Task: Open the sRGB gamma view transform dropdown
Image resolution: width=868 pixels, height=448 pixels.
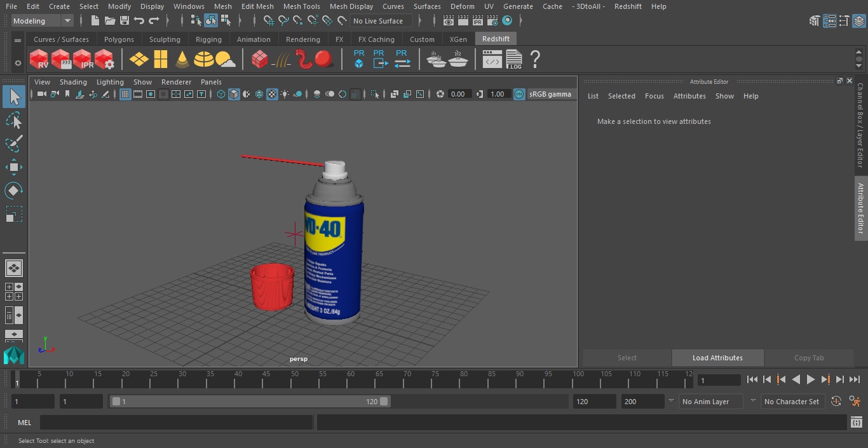Action: pos(550,94)
